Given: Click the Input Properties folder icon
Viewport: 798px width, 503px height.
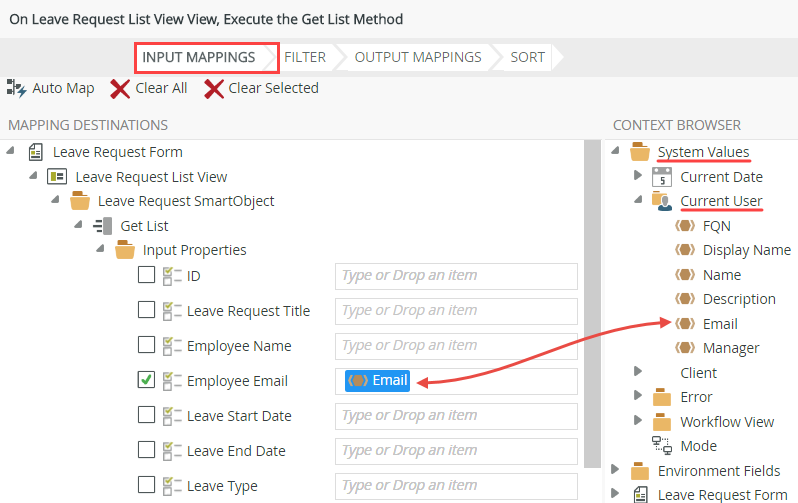Looking at the screenshot, I should (x=125, y=250).
